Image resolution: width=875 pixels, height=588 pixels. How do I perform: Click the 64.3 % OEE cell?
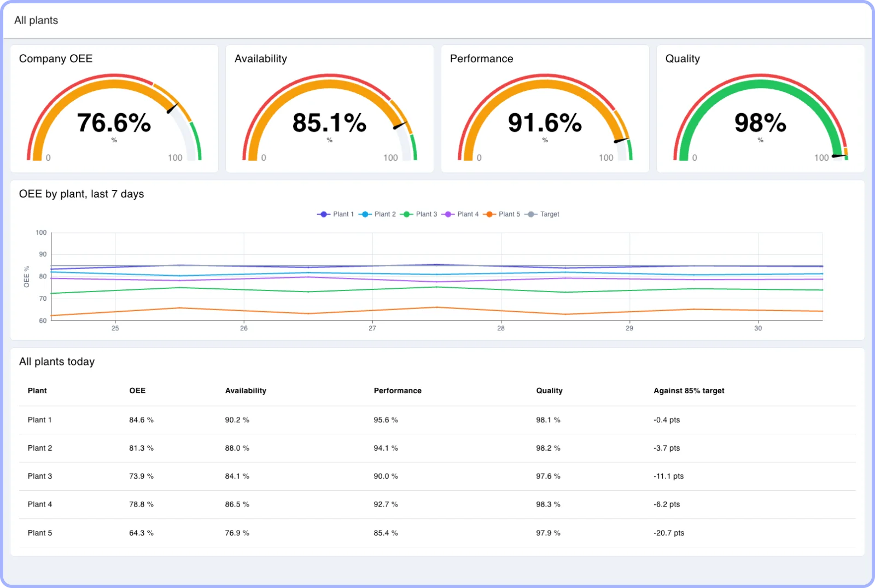click(x=141, y=533)
